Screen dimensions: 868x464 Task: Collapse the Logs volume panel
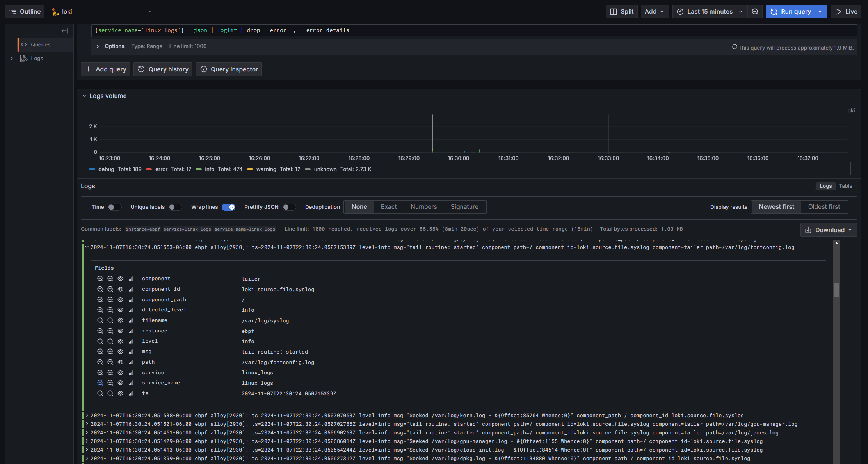(x=84, y=96)
